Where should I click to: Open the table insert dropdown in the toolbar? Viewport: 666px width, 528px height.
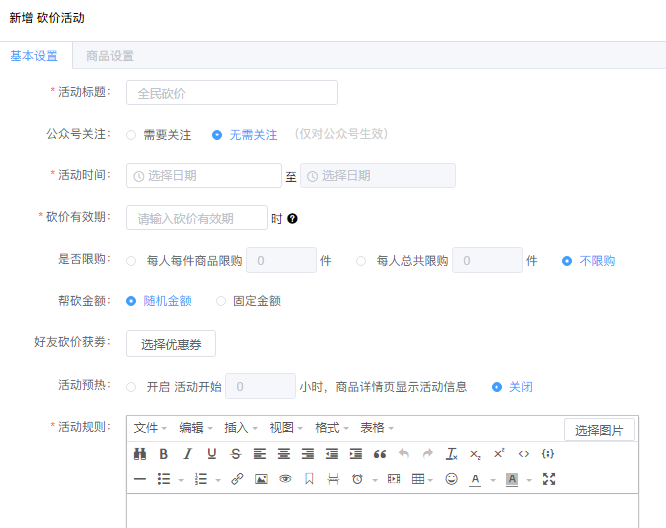[422, 479]
